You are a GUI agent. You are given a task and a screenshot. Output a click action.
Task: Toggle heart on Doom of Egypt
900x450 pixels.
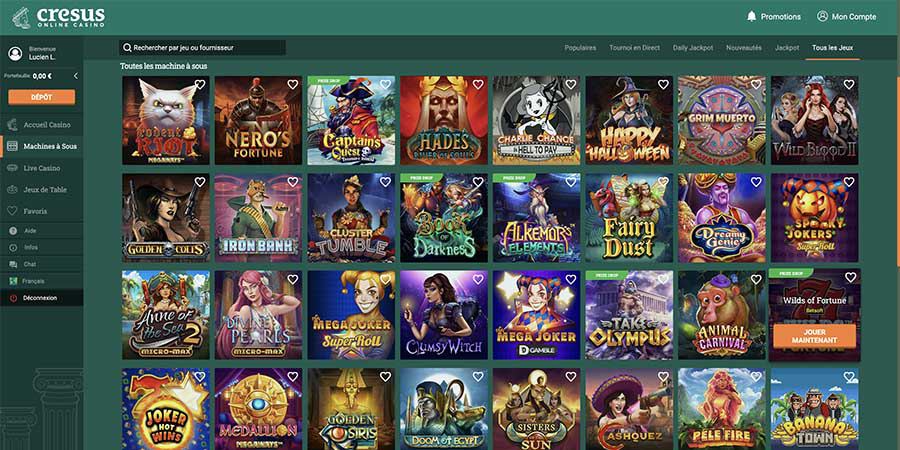point(478,377)
